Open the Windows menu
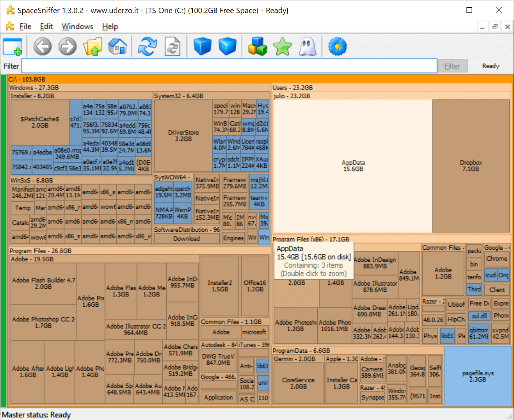 [77, 27]
